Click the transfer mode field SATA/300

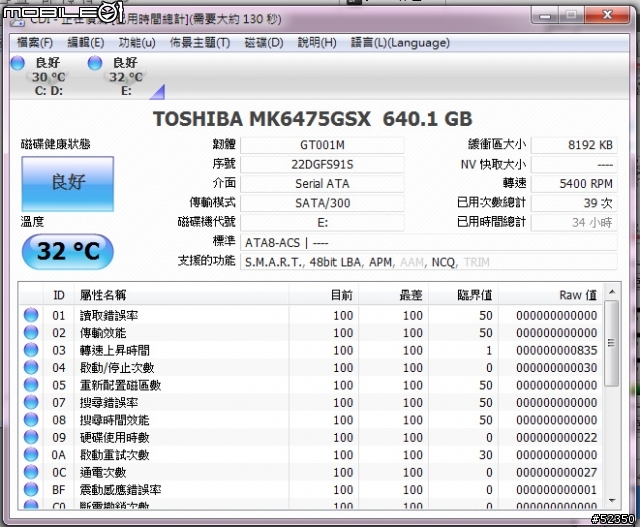point(322,203)
